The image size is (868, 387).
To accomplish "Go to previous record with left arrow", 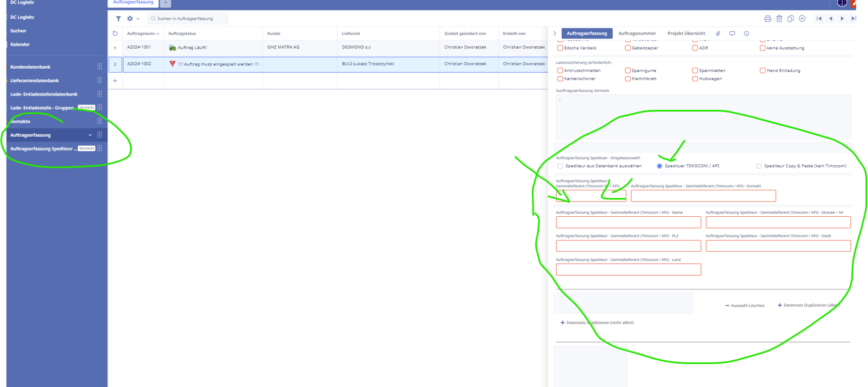I will 831,19.
